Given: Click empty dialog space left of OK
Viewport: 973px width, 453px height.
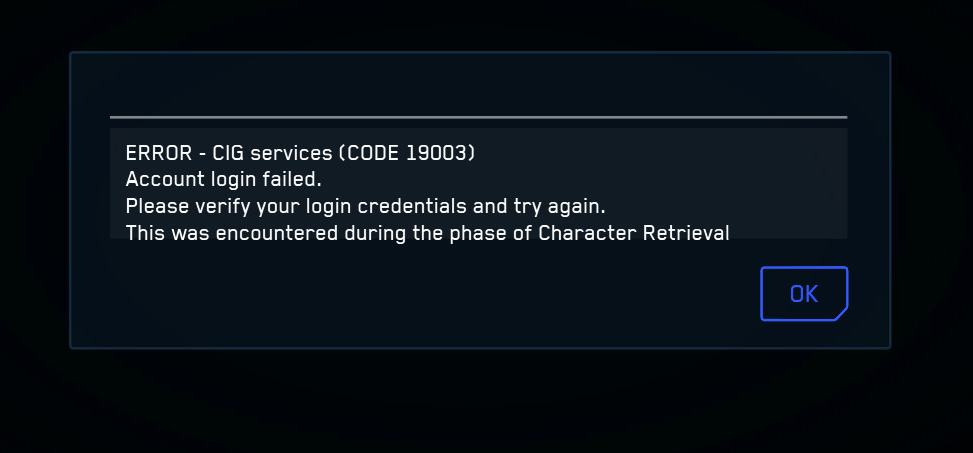Looking at the screenshot, I should click(434, 294).
